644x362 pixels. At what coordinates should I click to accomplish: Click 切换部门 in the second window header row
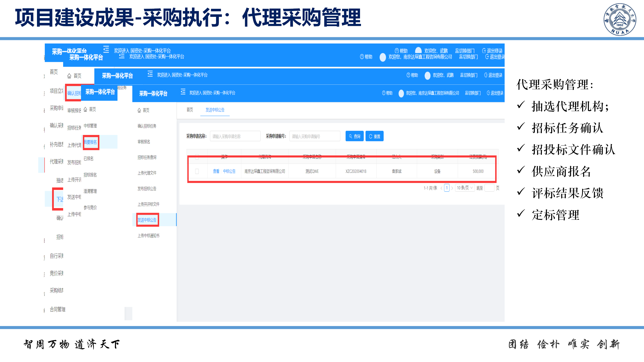[x=468, y=57]
